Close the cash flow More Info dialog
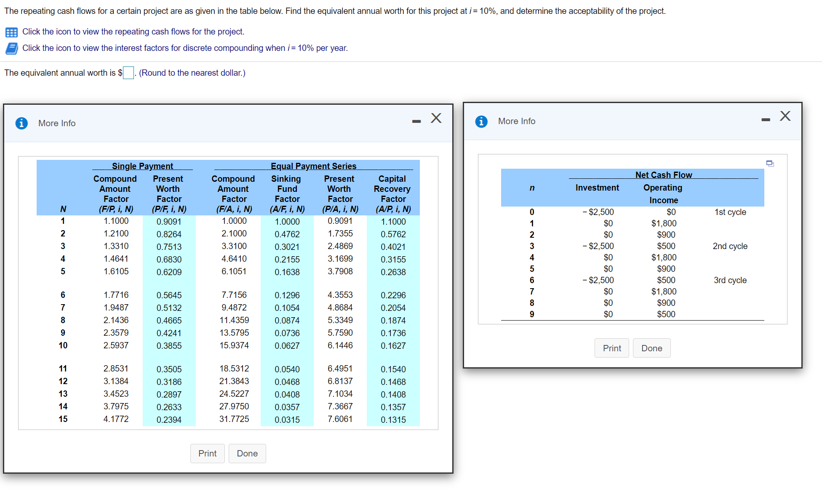The height and width of the screenshot is (504, 822). coord(785,116)
